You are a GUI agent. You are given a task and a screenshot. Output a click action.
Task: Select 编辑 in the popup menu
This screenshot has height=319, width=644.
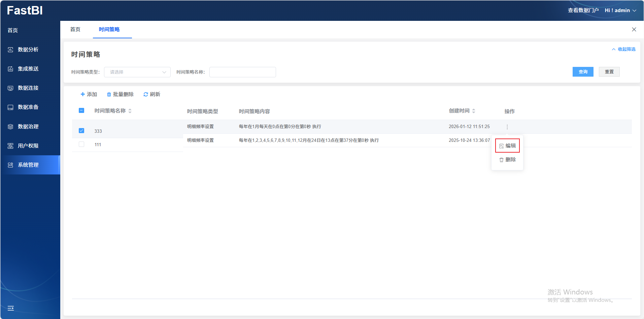tap(507, 146)
